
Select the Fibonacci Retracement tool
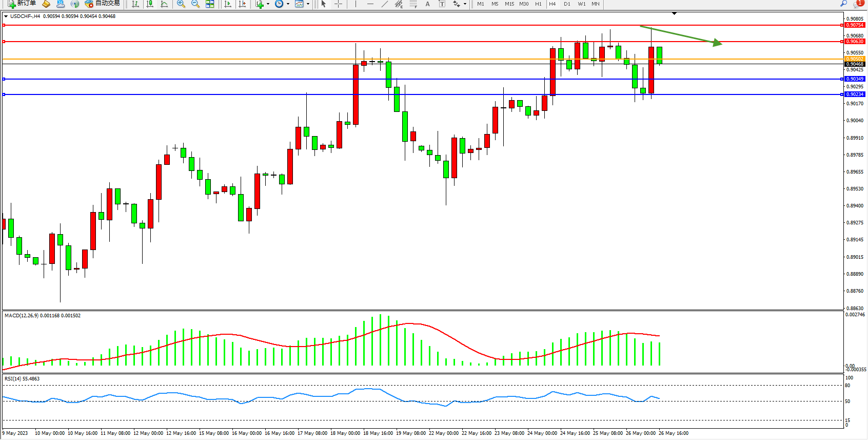coord(413,4)
